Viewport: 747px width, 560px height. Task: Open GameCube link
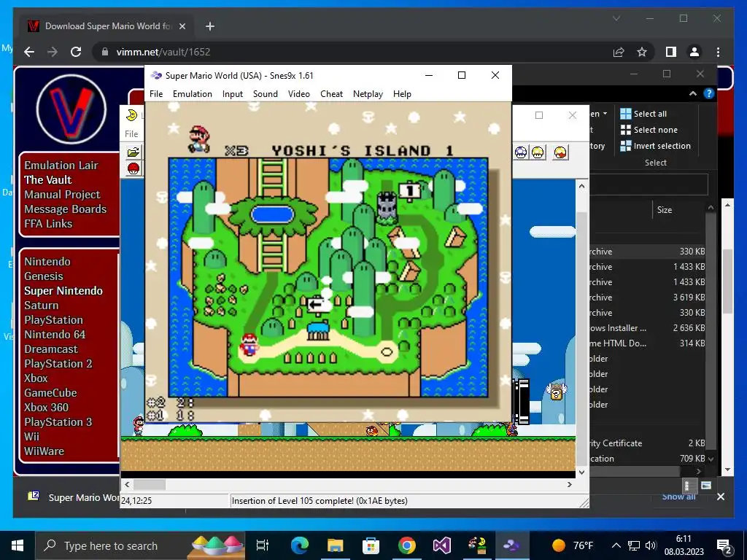point(50,393)
